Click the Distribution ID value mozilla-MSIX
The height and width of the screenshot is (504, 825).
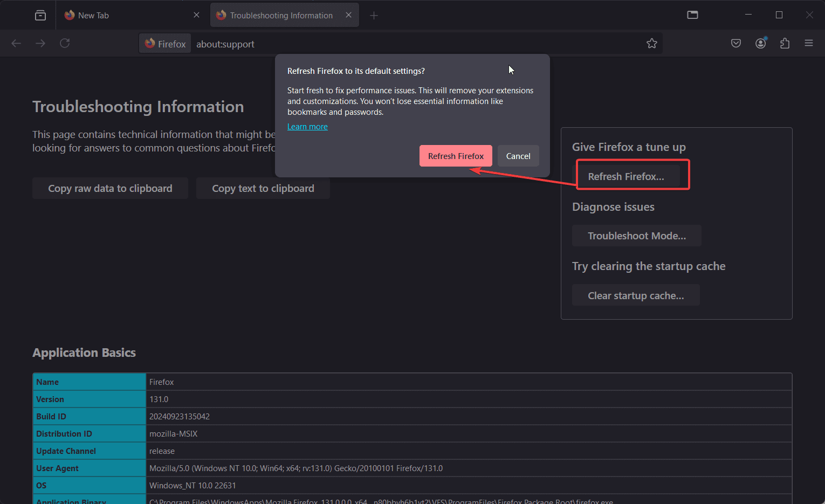[174, 434]
